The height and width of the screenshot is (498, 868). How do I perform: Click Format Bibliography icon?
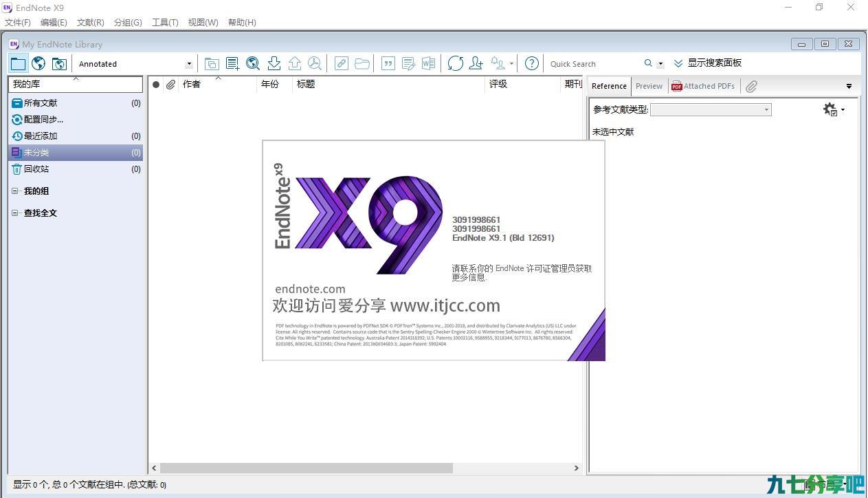(x=408, y=63)
